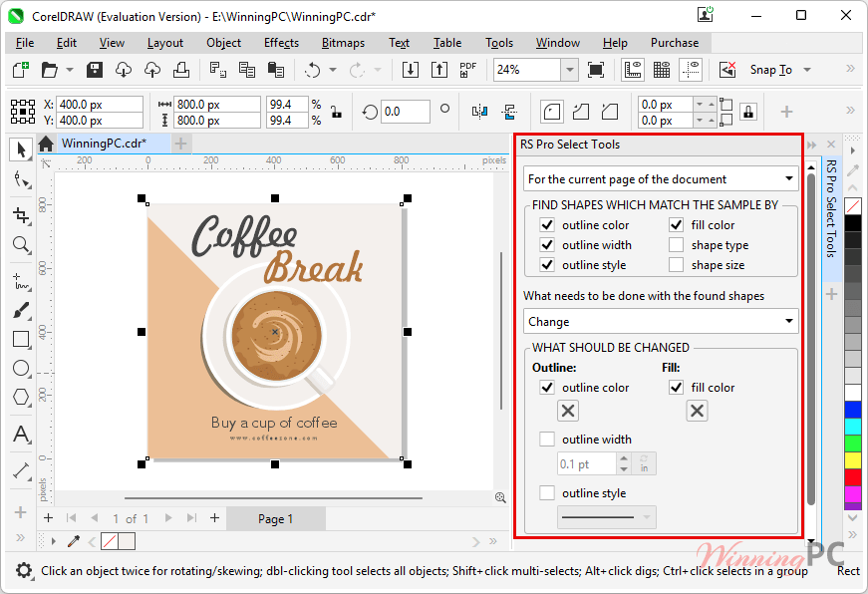The width and height of the screenshot is (868, 594).
Task: Select the Artistic Media brush tool
Action: [x=21, y=311]
